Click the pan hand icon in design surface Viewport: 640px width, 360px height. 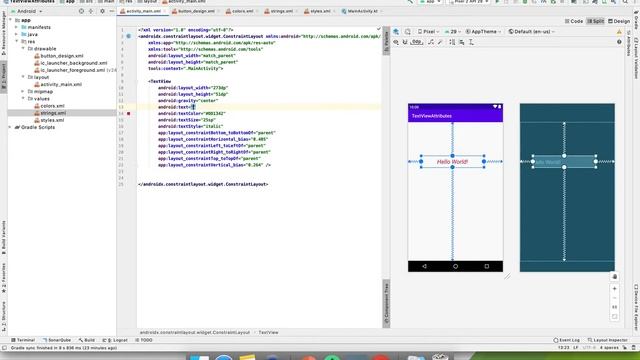[615, 277]
